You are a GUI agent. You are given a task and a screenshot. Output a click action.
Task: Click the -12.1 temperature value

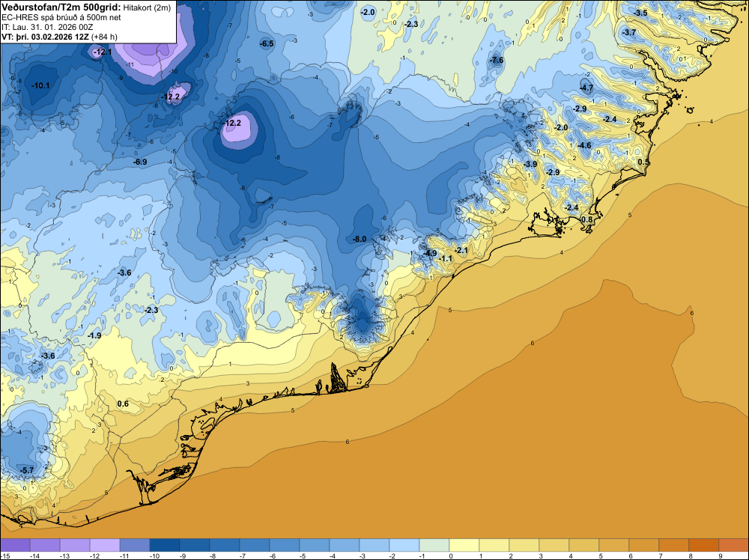pos(103,52)
